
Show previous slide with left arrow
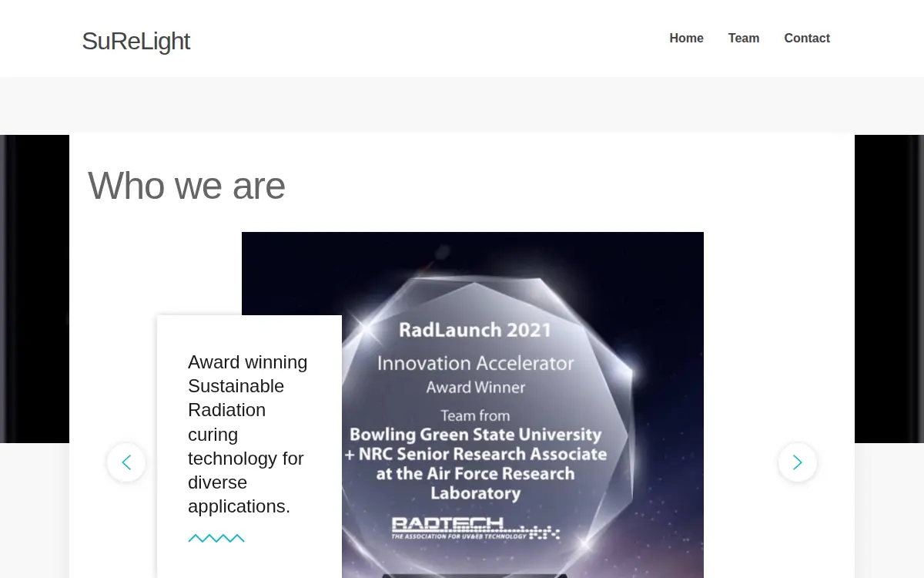pyautogui.click(x=126, y=462)
